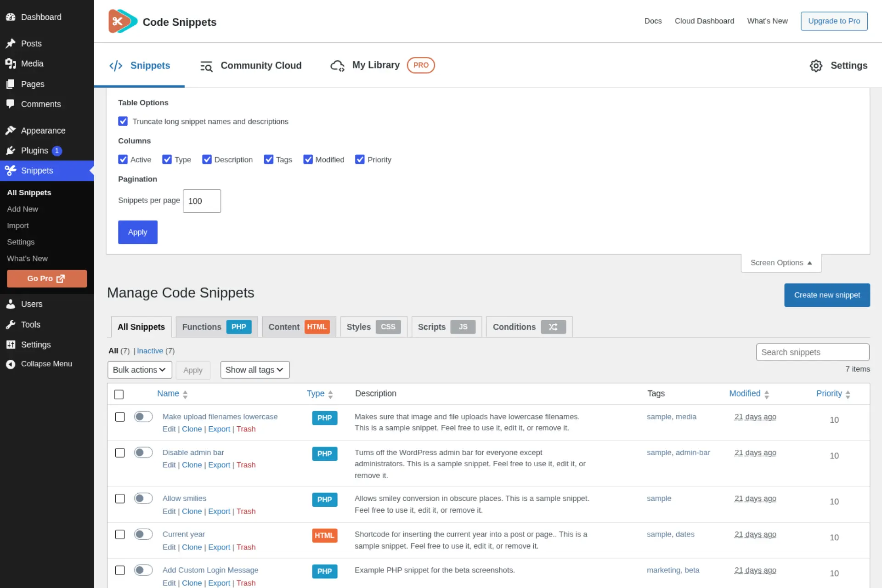
Task: Click the Dashboard gauge icon in sidebar
Action: pyautogui.click(x=11, y=17)
